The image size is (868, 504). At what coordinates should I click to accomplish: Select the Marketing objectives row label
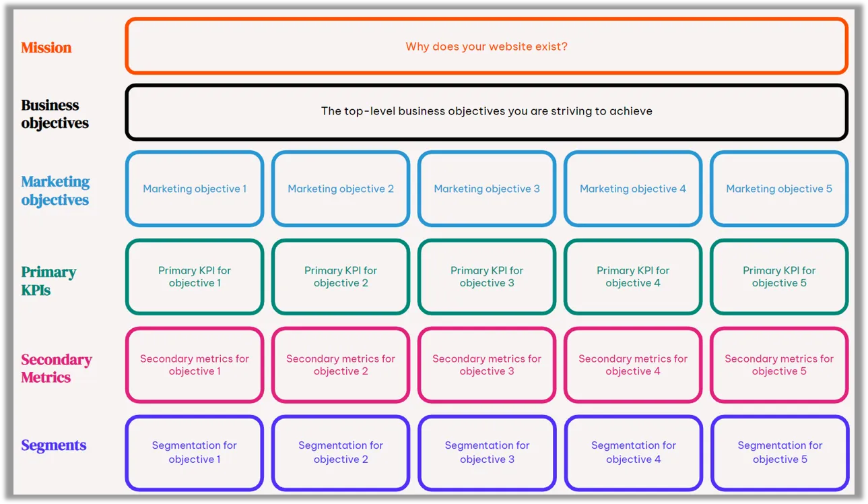click(55, 191)
